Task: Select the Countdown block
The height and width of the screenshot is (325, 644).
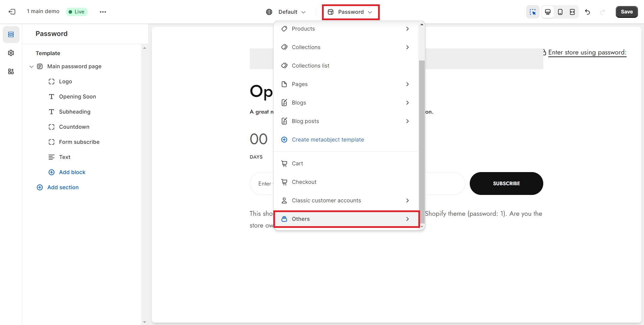Action: 74,127
